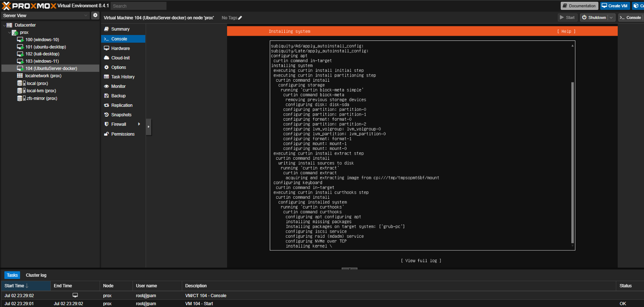
Task: Click the VM icon for 102 (kali-desktop)
Action: coord(20,54)
